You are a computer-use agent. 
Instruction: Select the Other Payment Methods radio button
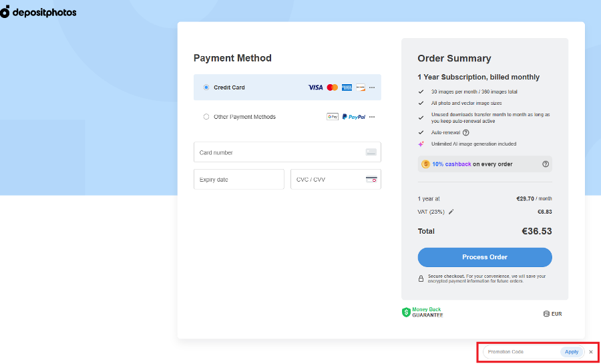(x=206, y=117)
